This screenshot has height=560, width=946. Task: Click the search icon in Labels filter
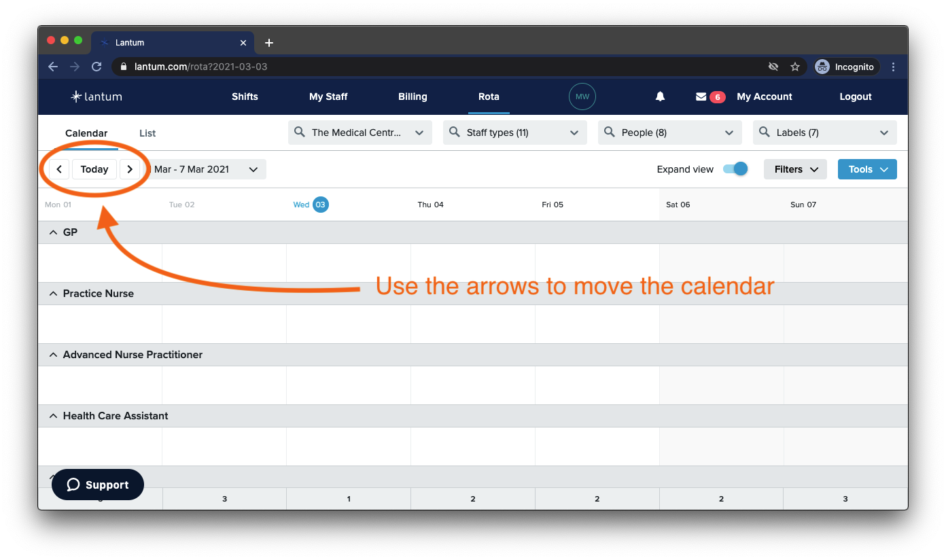pyautogui.click(x=765, y=133)
